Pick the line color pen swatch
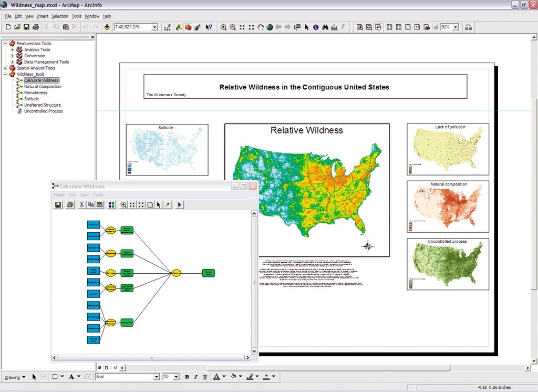Viewport: 538px width, 392px height. click(250, 377)
